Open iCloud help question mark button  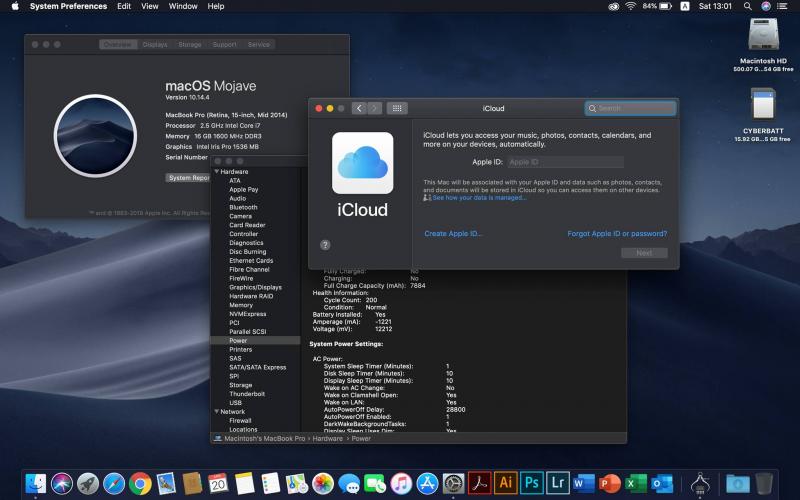[325, 245]
